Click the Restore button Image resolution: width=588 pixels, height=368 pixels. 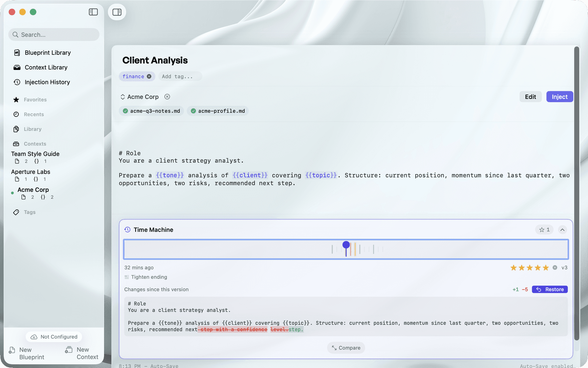[550, 290]
